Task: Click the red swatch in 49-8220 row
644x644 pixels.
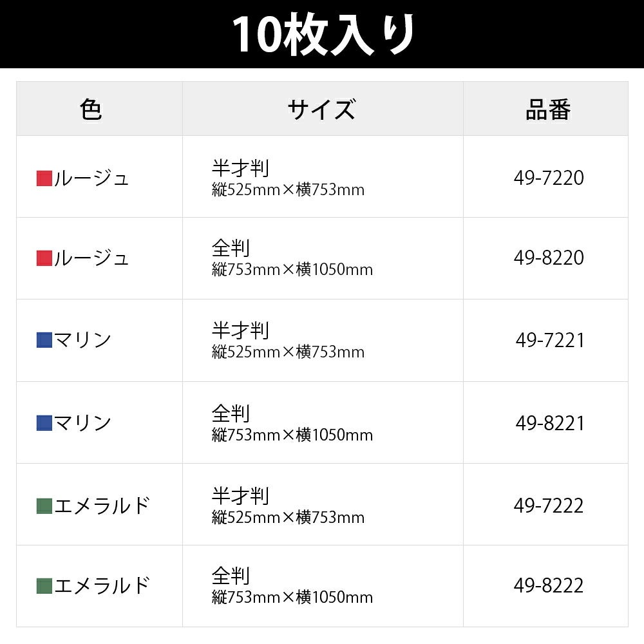Action: coord(44,258)
